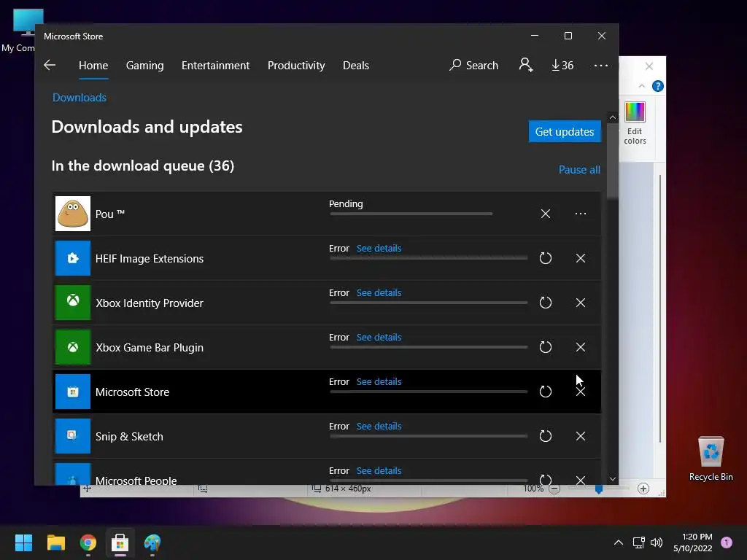Retry Xbox Identity Provider download
This screenshot has height=560, width=747.
546,303
